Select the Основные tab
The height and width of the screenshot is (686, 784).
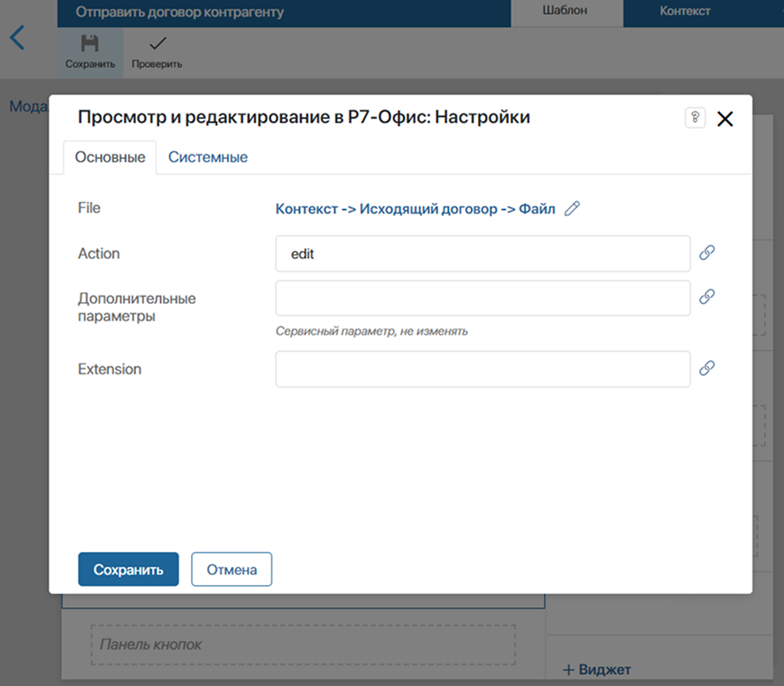(x=109, y=156)
